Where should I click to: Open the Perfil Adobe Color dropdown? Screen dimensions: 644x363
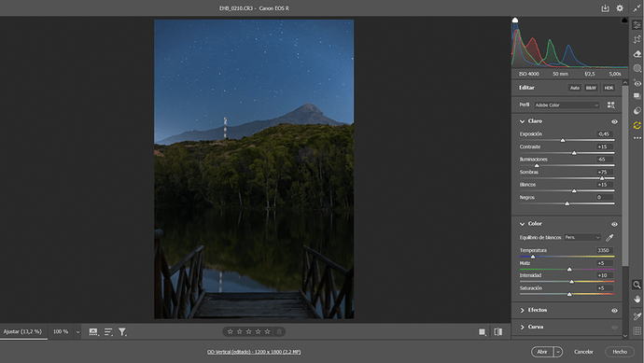(567, 105)
